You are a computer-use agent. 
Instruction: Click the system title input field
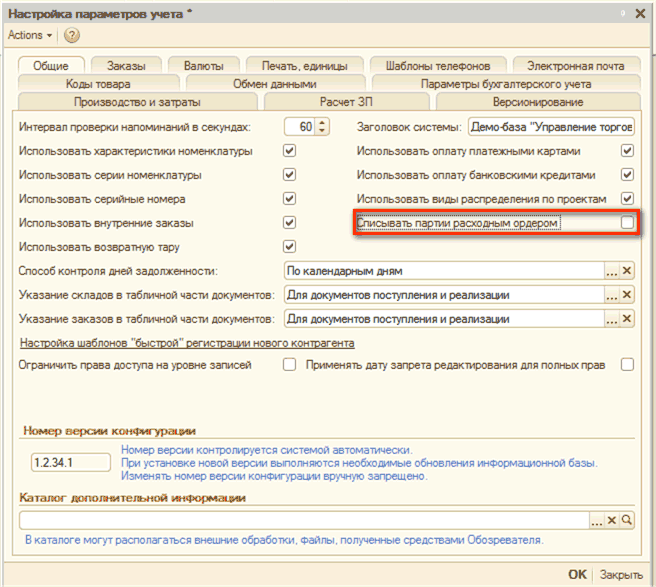(550, 127)
